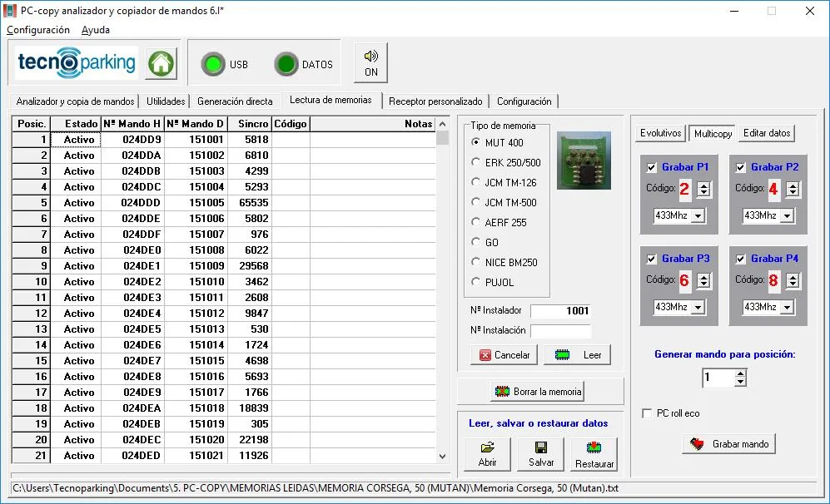
Task: Select JCM TM-500 memory type
Action: tap(504, 203)
